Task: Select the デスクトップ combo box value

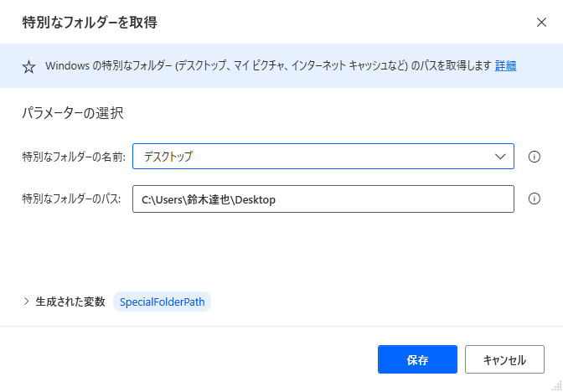Action: tap(323, 156)
